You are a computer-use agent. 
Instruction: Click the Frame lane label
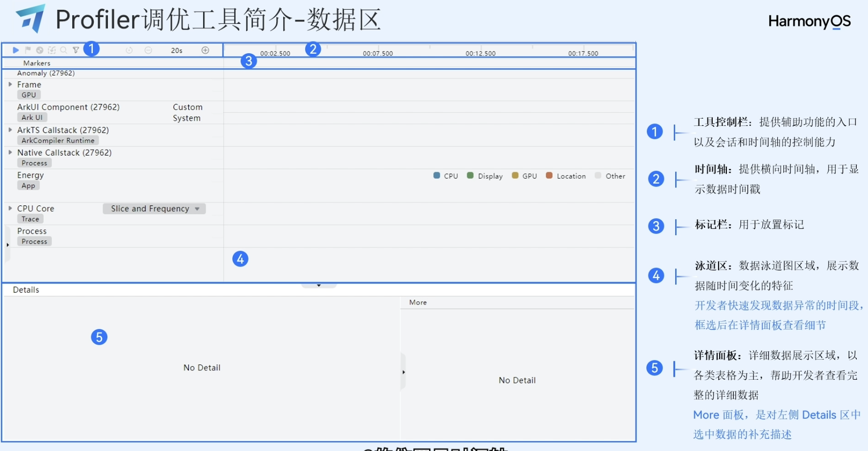29,84
